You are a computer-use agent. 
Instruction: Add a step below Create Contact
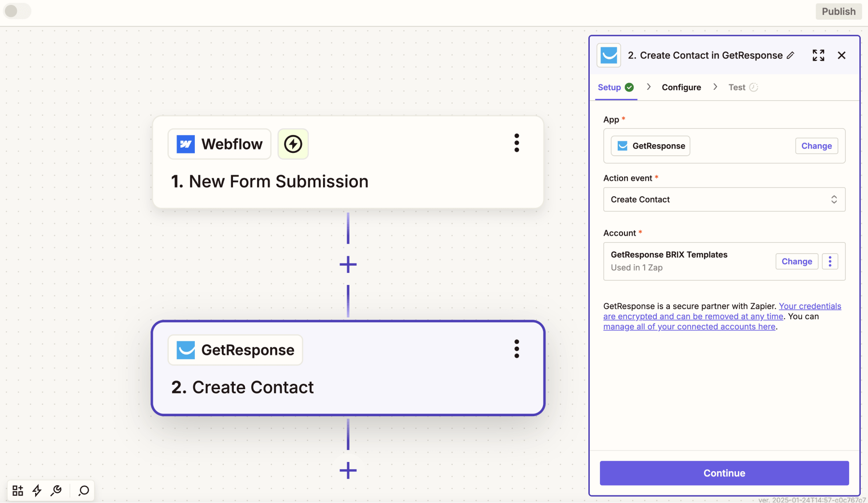point(348,470)
